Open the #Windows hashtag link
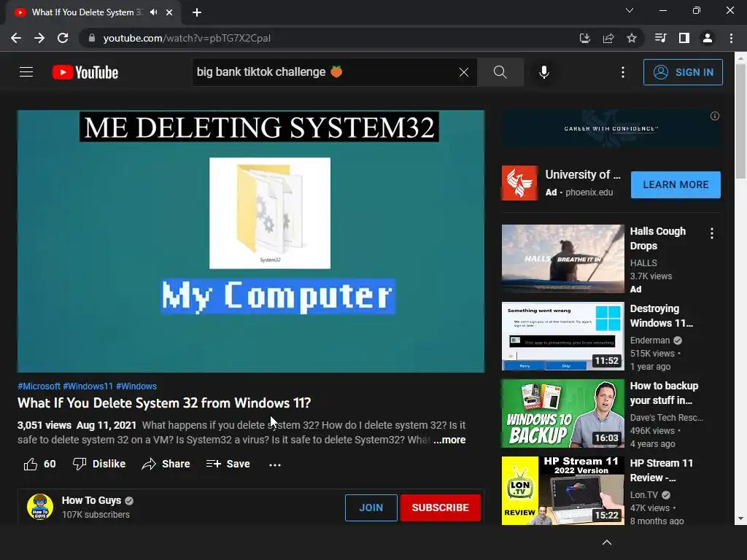 (x=136, y=386)
